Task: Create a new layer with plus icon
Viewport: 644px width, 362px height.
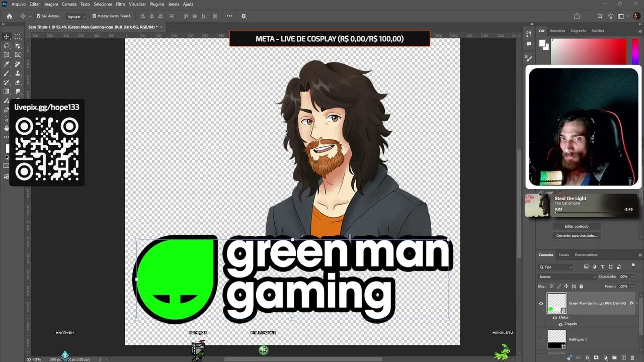Action: pyautogui.click(x=623, y=358)
